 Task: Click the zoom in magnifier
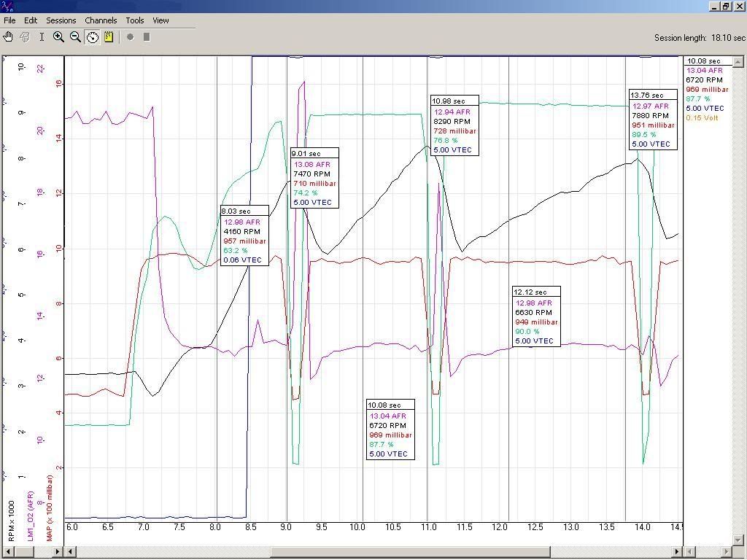coord(58,37)
